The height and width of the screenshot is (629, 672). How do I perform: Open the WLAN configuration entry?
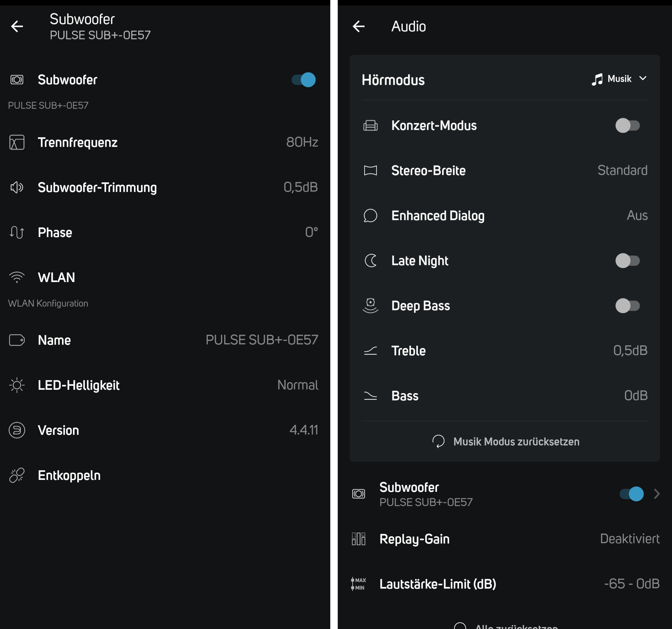(56, 278)
